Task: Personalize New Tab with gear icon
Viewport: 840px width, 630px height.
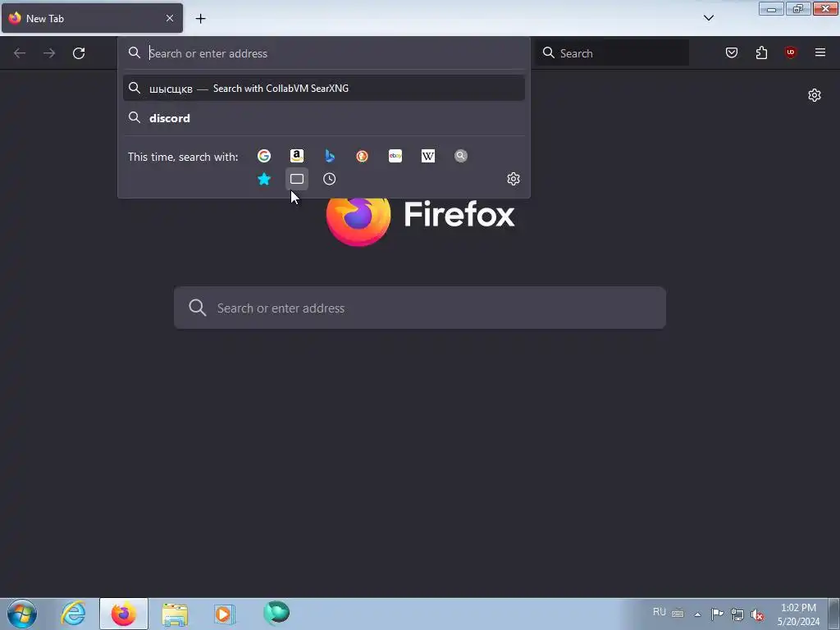Action: point(815,95)
